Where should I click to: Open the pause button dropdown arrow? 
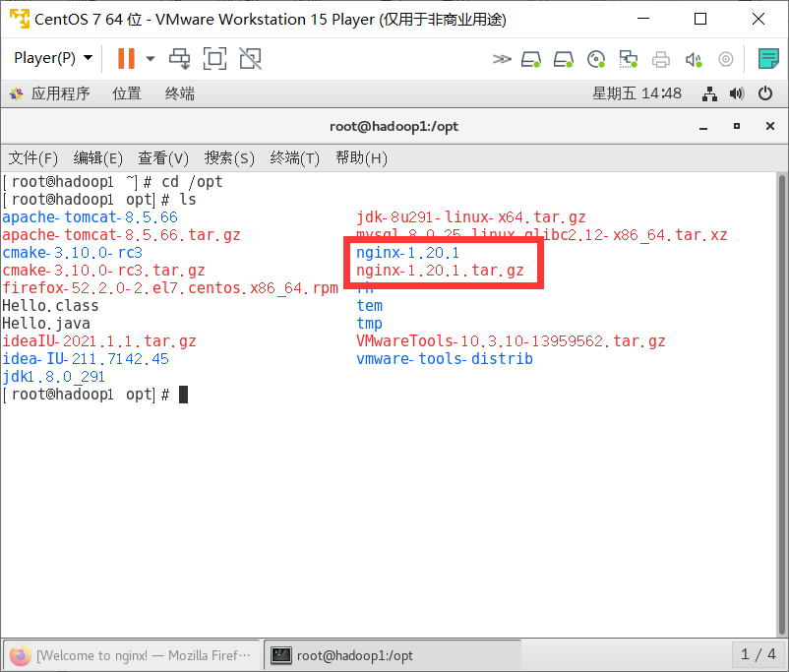tap(150, 59)
